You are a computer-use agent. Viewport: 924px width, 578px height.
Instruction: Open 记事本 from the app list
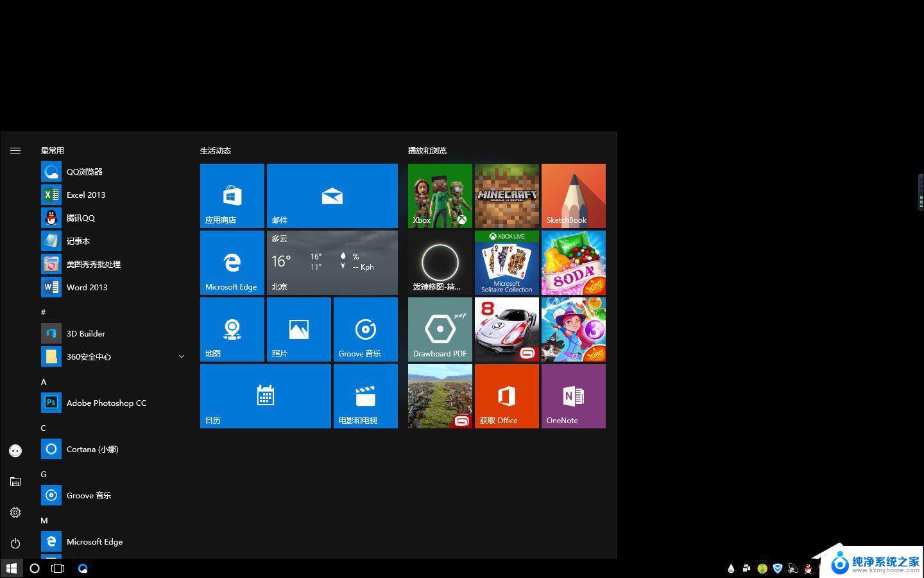click(x=113, y=241)
